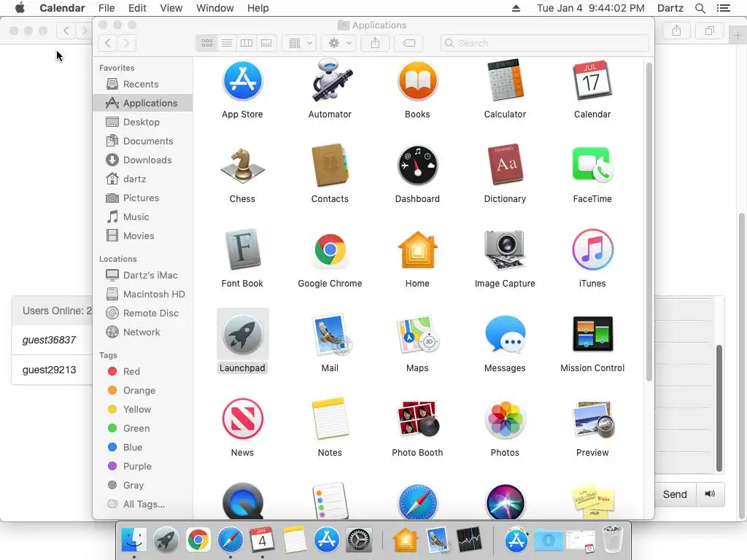Image resolution: width=747 pixels, height=560 pixels.
Task: Switch Finder to list view
Action: pyautogui.click(x=227, y=43)
